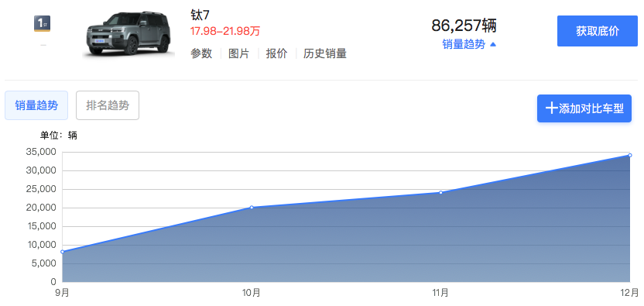
Task: Click the 1st rank badge icon
Action: pos(42,23)
